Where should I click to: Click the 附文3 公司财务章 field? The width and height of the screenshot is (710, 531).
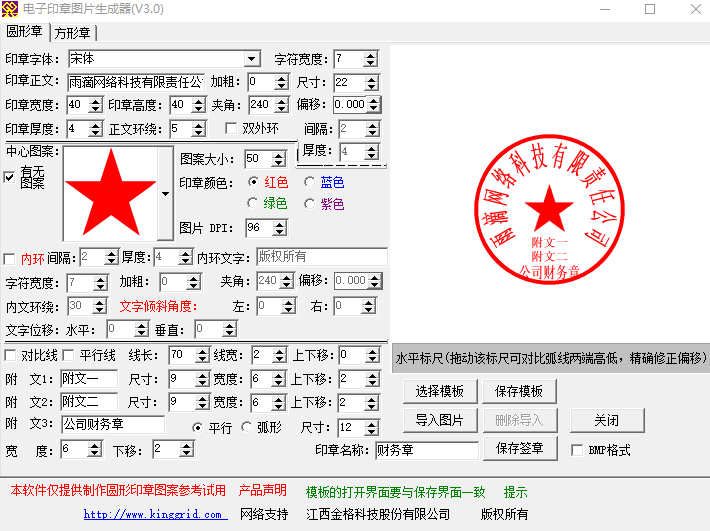(113, 425)
